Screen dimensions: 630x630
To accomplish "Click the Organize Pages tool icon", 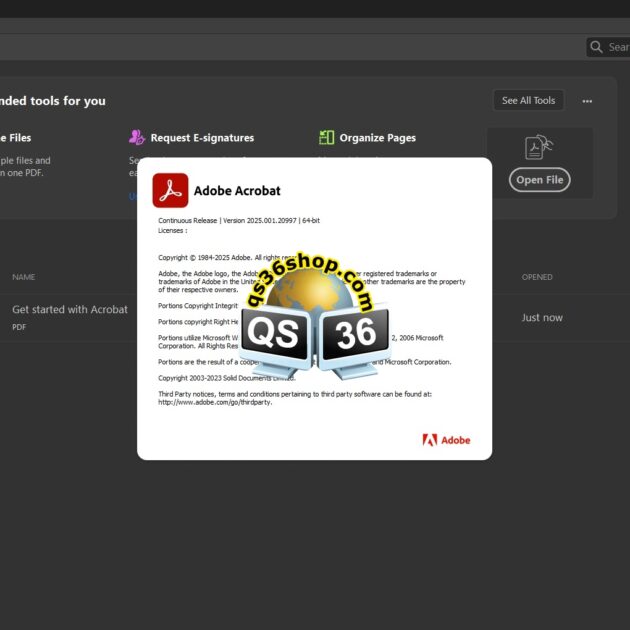I will point(326,138).
